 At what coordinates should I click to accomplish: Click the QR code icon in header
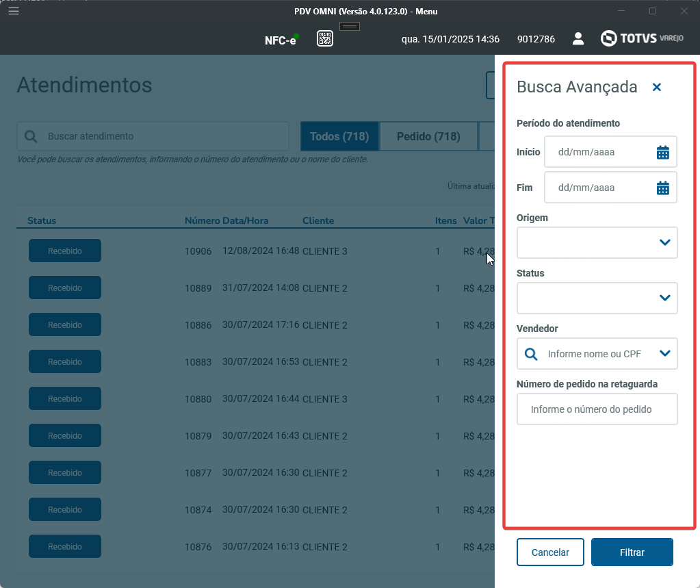[x=325, y=39]
